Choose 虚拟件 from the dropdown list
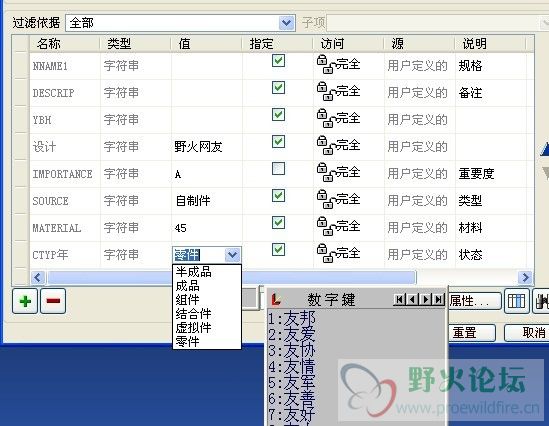 (x=193, y=328)
